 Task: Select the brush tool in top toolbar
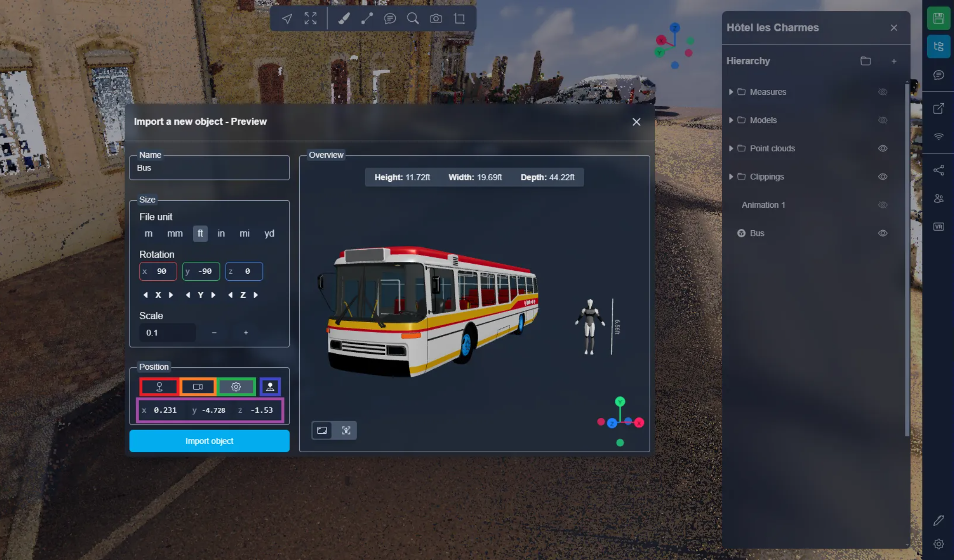pos(343,19)
